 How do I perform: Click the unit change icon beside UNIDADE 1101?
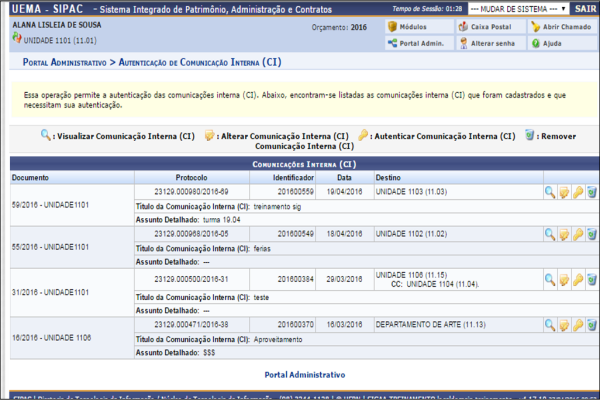click(17, 38)
